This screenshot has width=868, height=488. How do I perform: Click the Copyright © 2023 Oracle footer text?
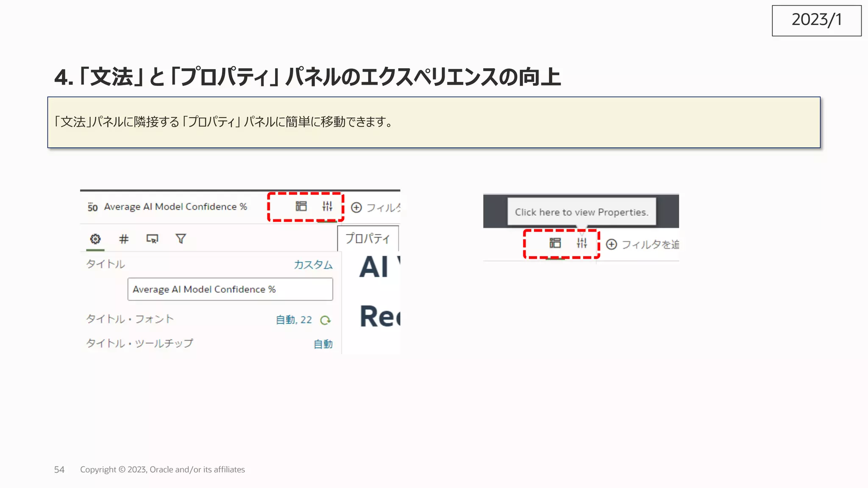pyautogui.click(x=162, y=469)
